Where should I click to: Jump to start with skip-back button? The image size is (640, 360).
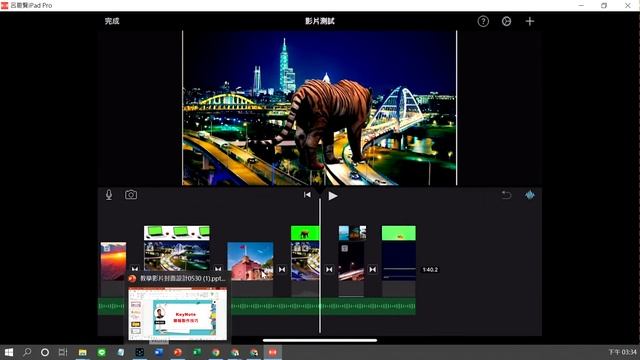[307, 195]
